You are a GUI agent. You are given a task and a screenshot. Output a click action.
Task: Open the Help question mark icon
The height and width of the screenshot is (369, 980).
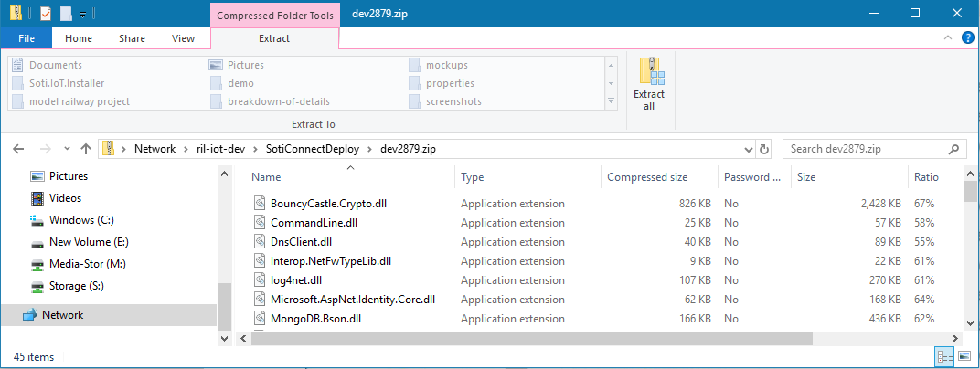tap(967, 38)
